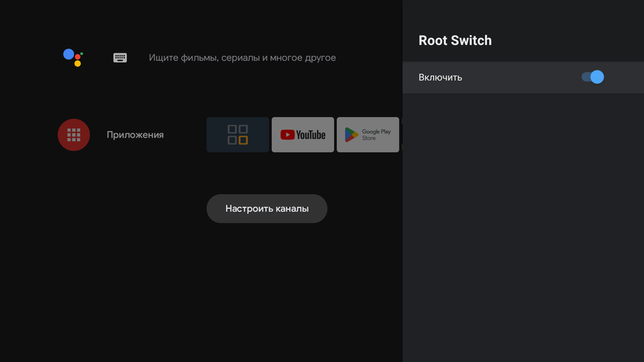The width and height of the screenshot is (644, 362).
Task: Open the on-screen keyboard icon
Action: (120, 57)
